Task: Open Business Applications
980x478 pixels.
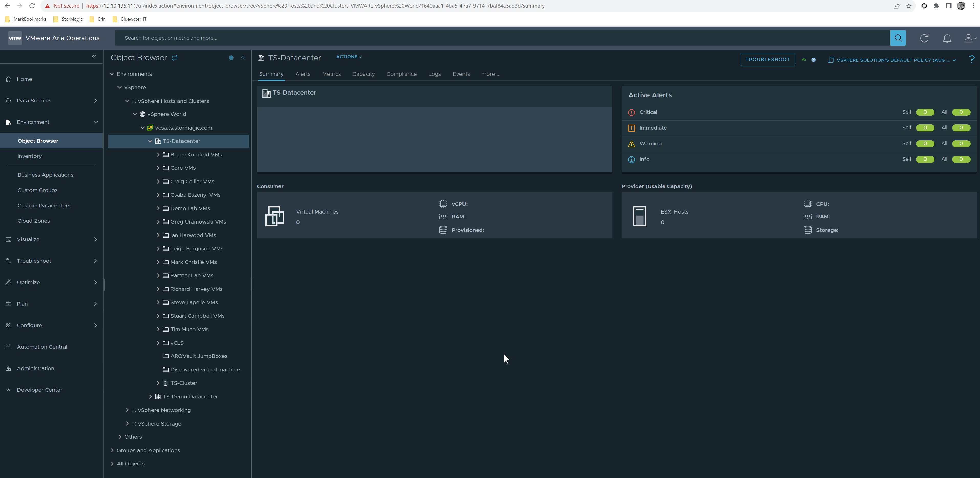Action: 45,175
